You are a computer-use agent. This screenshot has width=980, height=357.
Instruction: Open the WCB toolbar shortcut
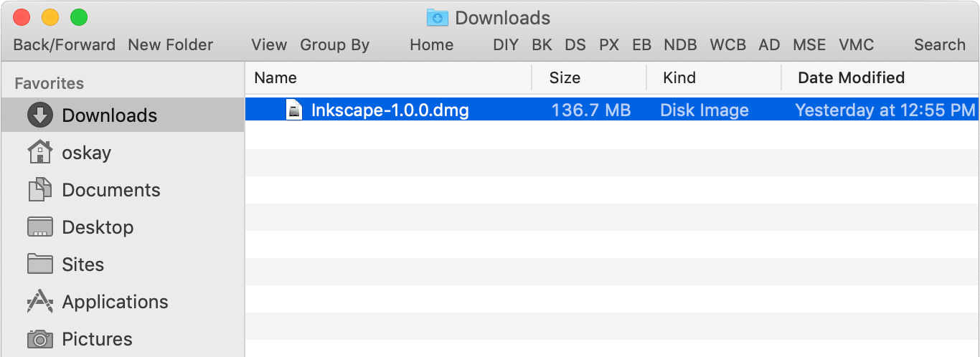[x=728, y=44]
